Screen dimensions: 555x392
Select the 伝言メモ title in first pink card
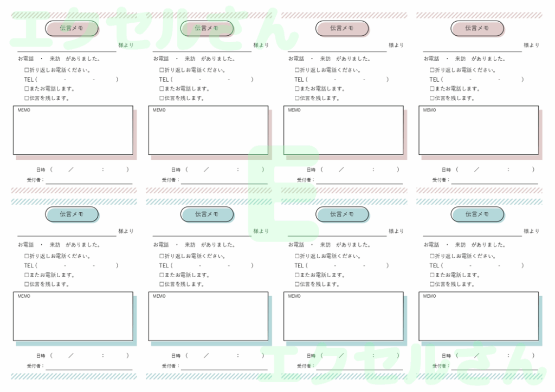(72, 28)
